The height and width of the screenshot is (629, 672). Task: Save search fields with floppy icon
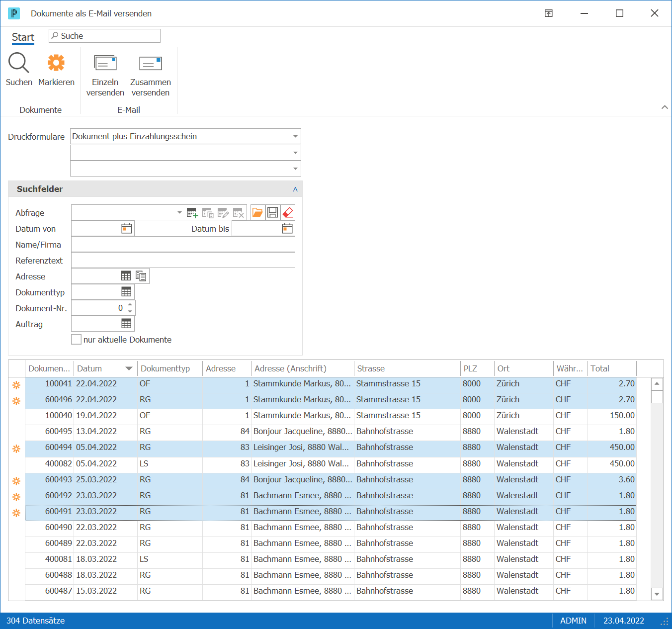coord(272,213)
